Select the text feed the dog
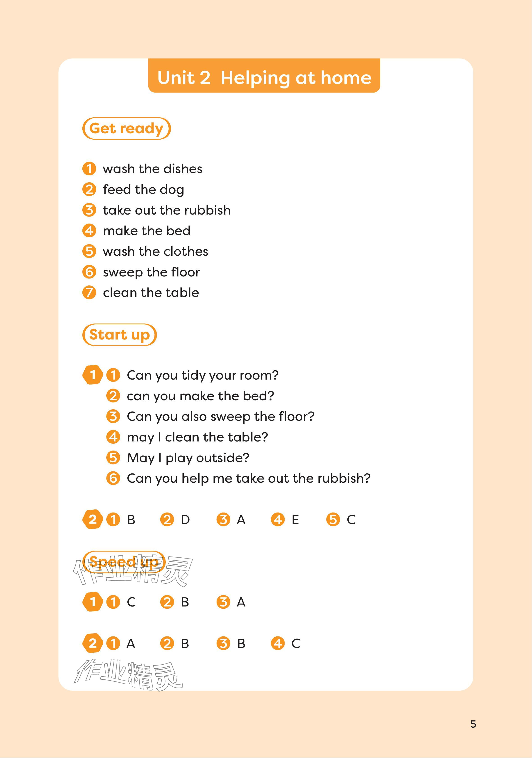532x758 pixels. (x=143, y=190)
